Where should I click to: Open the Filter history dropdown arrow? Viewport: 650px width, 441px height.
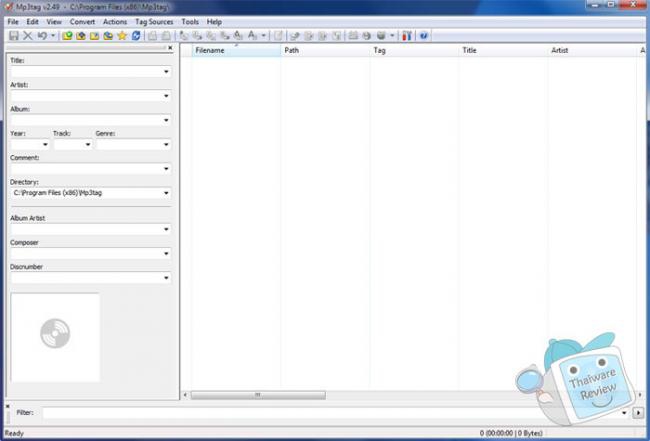pyautogui.click(x=624, y=413)
